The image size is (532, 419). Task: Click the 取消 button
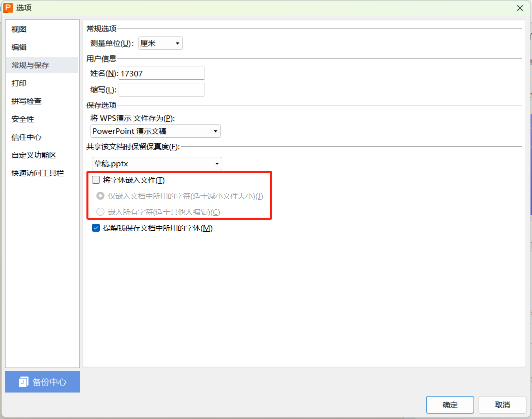502,405
